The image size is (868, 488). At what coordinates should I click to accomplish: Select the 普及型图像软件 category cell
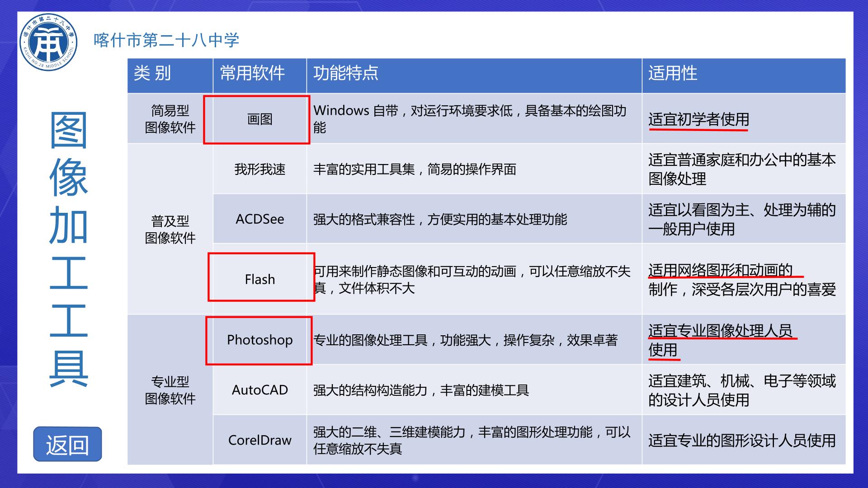pos(170,230)
